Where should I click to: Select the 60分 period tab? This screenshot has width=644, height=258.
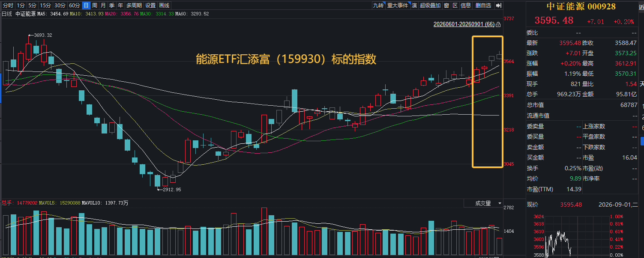[x=75, y=6]
